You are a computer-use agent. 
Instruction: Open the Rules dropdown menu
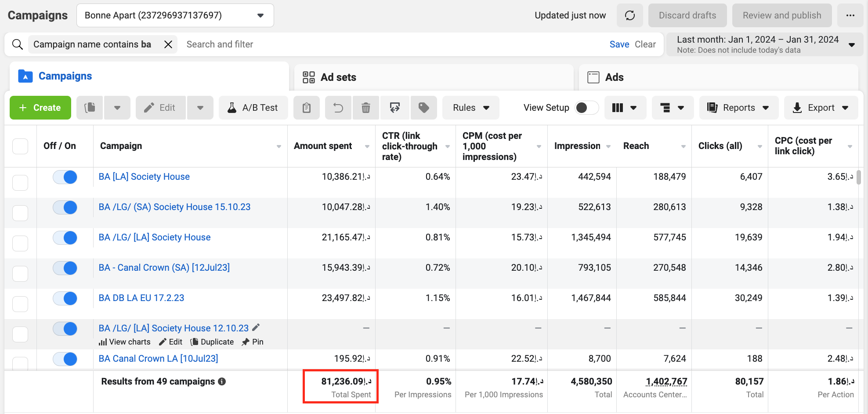[470, 108]
